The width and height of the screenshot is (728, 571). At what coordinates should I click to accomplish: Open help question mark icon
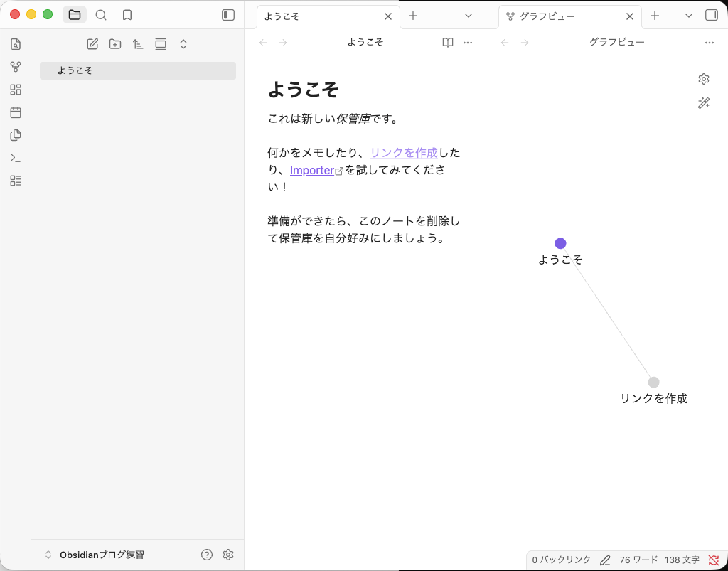click(x=207, y=554)
